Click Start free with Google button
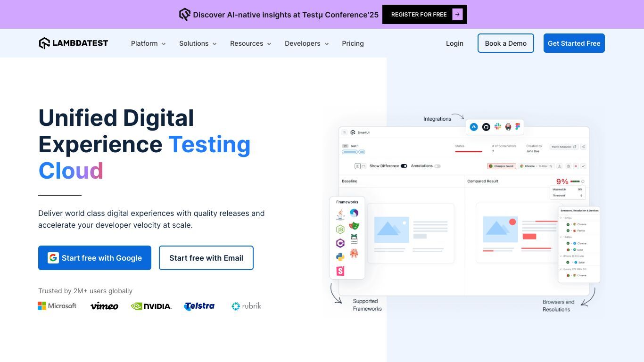The width and height of the screenshot is (644, 362). 95,258
